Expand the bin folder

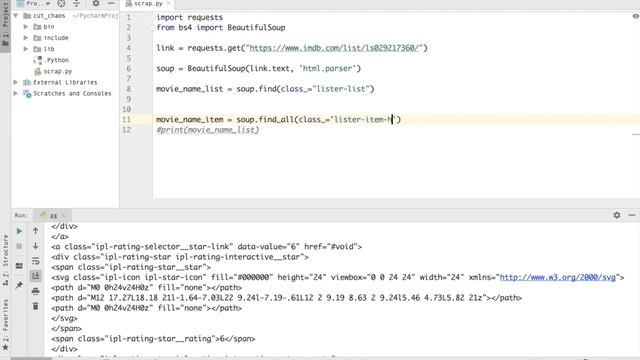tap(26, 27)
